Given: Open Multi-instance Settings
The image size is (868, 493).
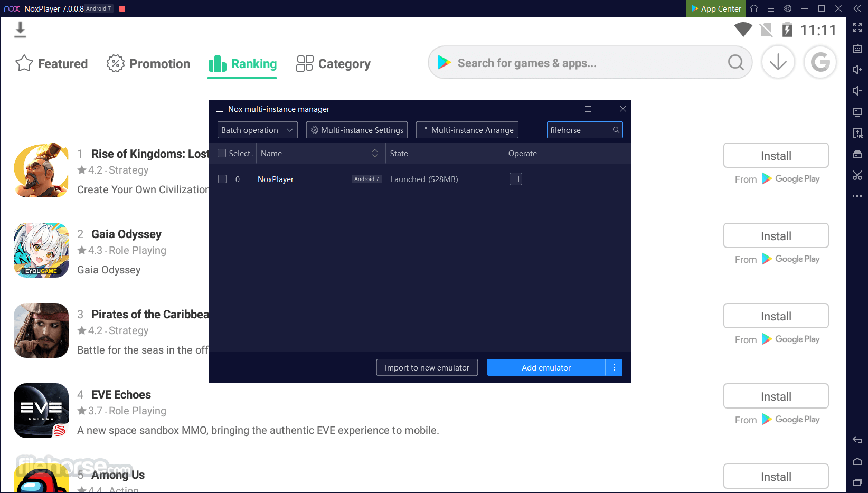Looking at the screenshot, I should click(x=357, y=130).
